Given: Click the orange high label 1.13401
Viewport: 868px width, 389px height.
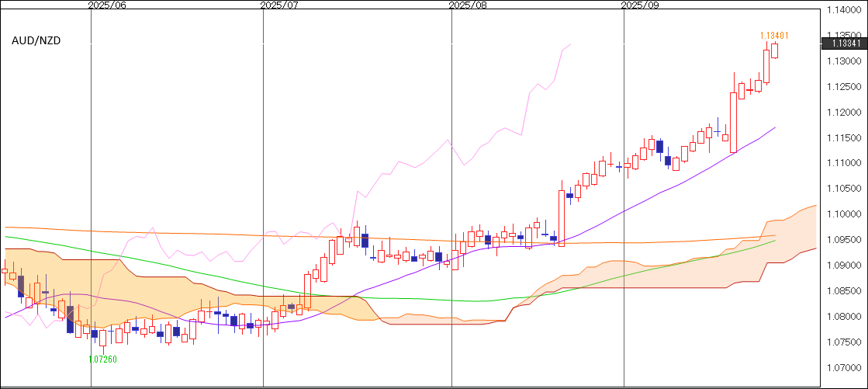Looking at the screenshot, I should [x=774, y=35].
